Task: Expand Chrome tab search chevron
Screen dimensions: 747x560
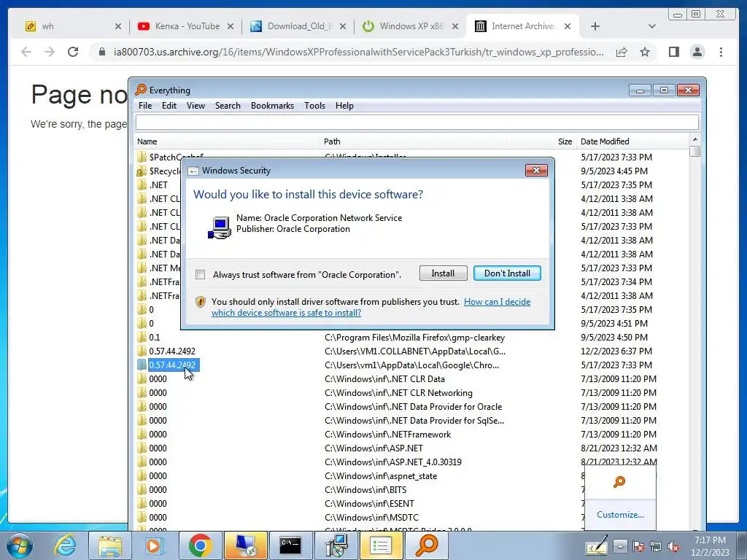Action: pos(652,26)
